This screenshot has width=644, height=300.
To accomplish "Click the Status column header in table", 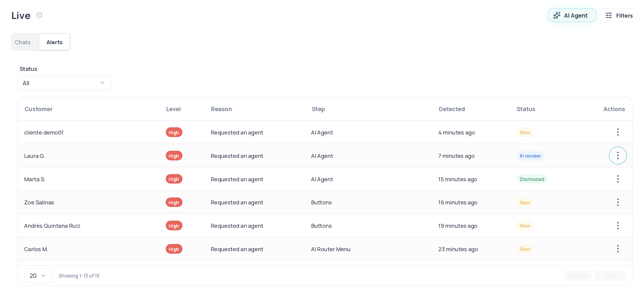I will pos(526,109).
